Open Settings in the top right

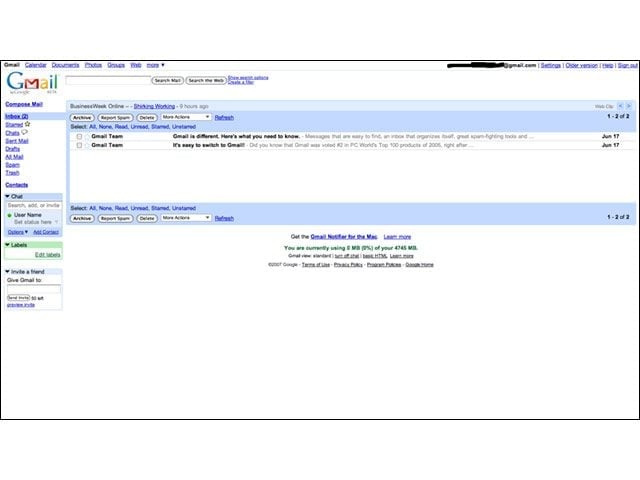[551, 65]
